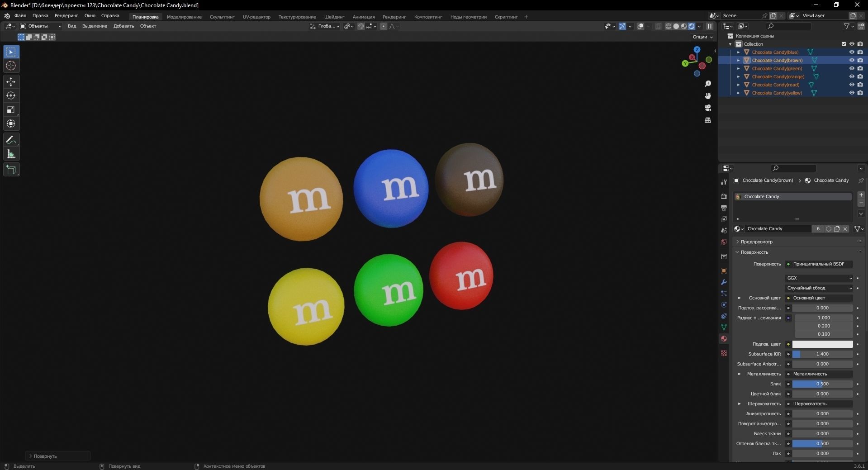Activate the combined Transform tool
868x470 pixels.
pyautogui.click(x=11, y=124)
